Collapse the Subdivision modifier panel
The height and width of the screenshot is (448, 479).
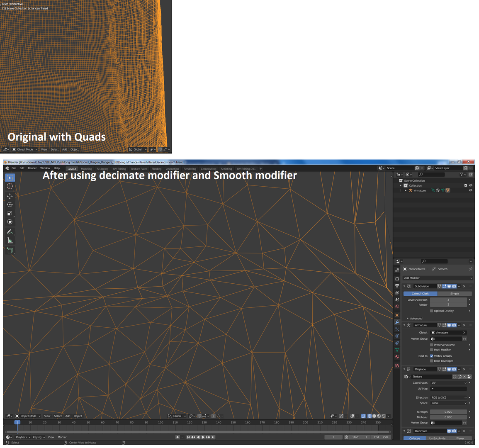click(x=404, y=286)
